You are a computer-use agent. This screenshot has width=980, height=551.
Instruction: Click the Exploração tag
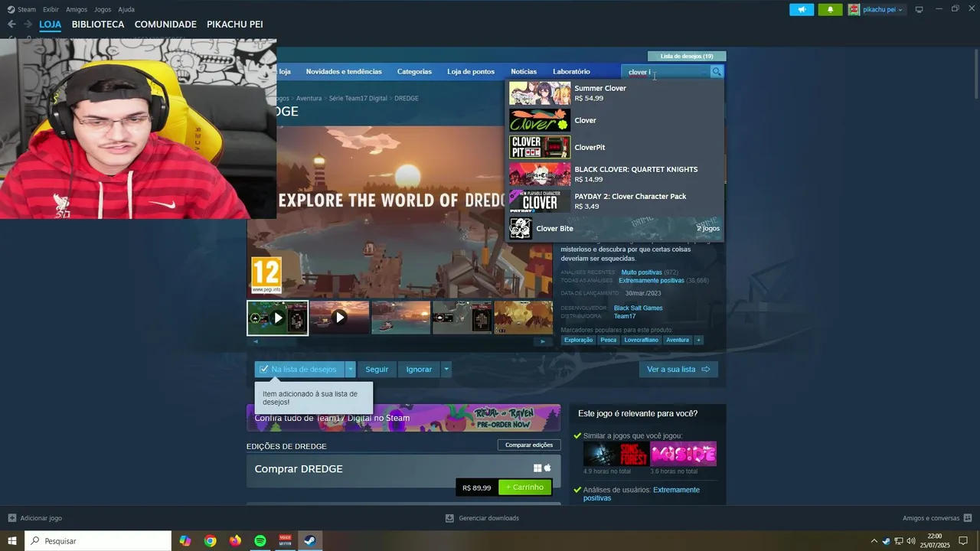tap(578, 340)
